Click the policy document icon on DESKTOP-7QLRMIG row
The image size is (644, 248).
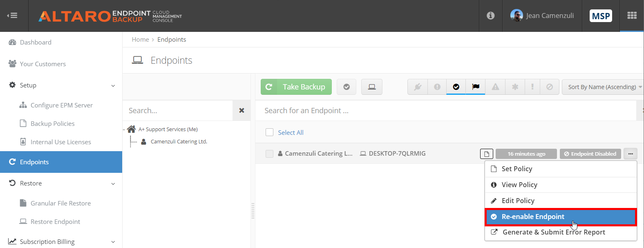(x=487, y=154)
